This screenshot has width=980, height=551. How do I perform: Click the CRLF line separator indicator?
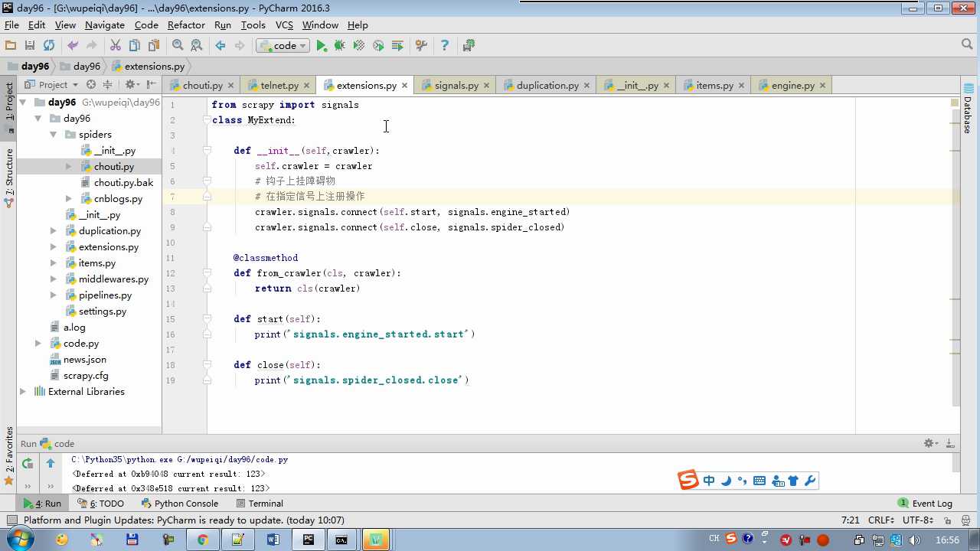click(x=880, y=520)
